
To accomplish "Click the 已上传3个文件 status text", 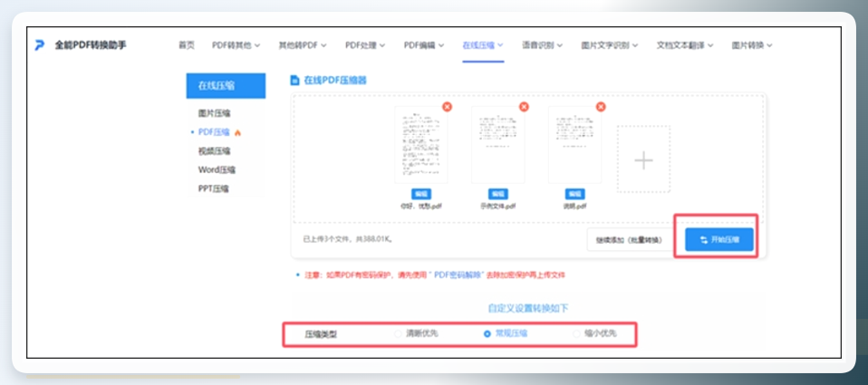I will (x=348, y=239).
